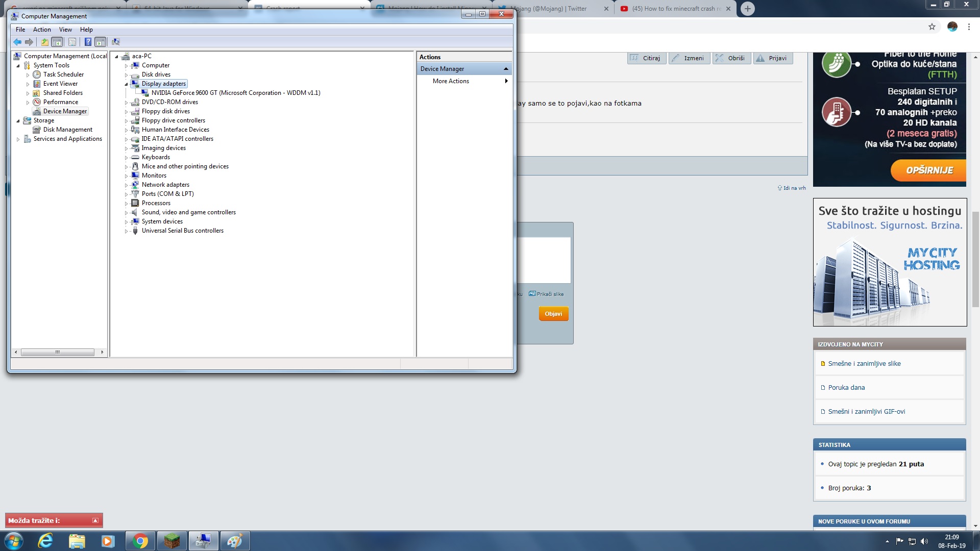Collapse the Display adapters node
The image size is (980, 551).
click(x=126, y=84)
